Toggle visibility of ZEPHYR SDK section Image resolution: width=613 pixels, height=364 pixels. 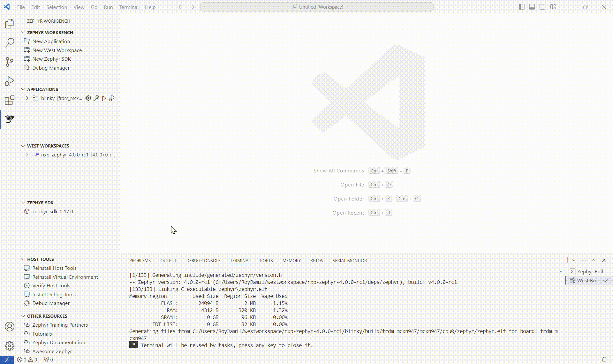click(x=23, y=203)
